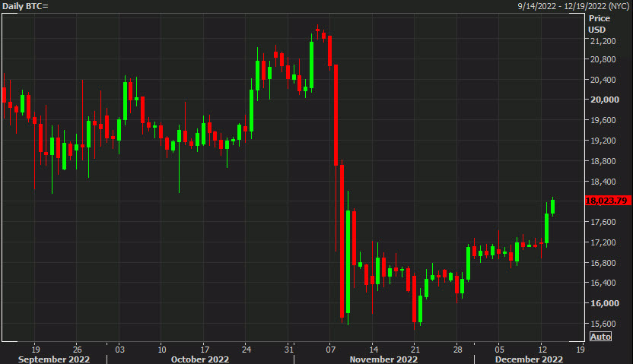Click the date tick labeled 05
This screenshot has height=364, width=633.
click(499, 350)
